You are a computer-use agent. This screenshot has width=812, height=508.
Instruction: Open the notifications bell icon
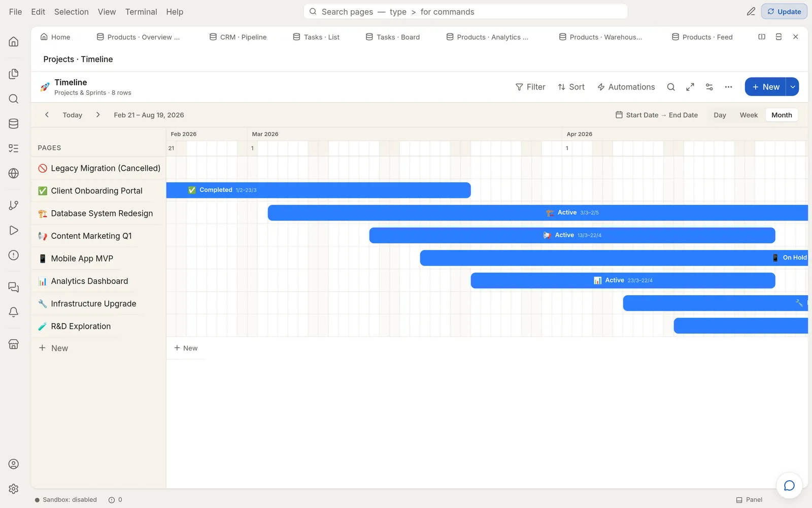pyautogui.click(x=14, y=312)
